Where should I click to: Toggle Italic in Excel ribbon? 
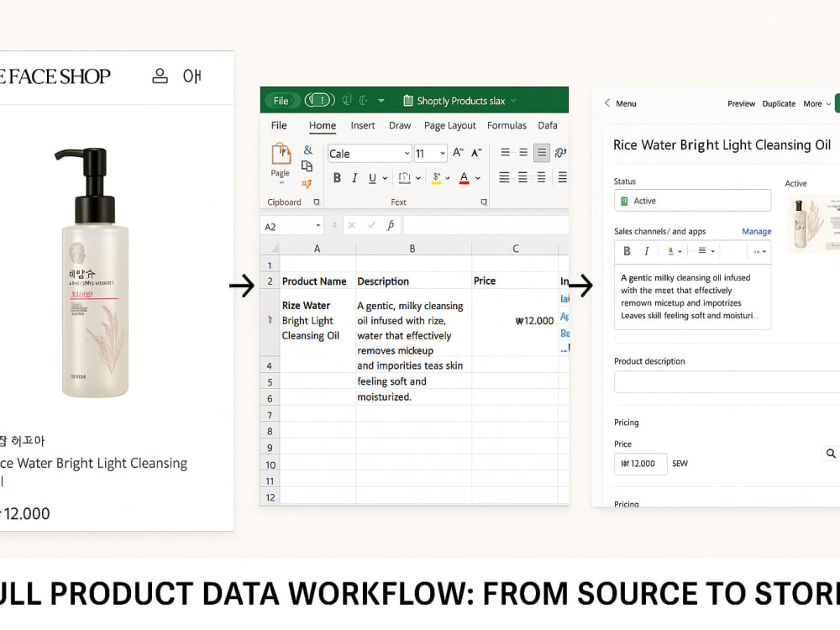354,178
